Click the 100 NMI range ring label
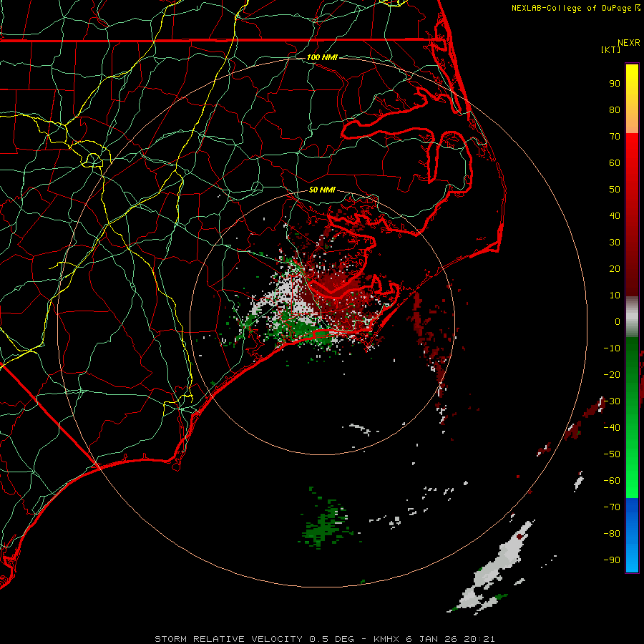Screen dimensions: 644x644 tap(322, 57)
